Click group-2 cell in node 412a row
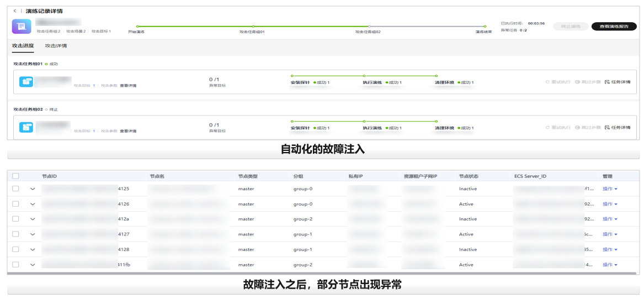 coord(303,219)
